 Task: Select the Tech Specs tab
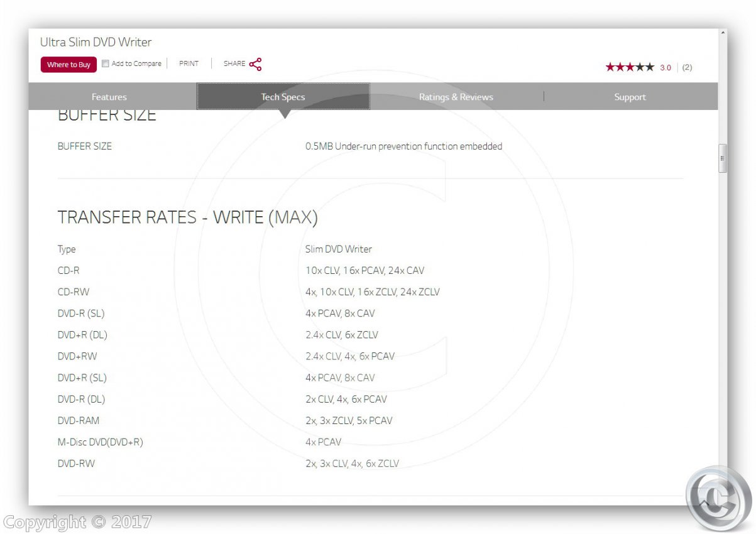pos(283,97)
